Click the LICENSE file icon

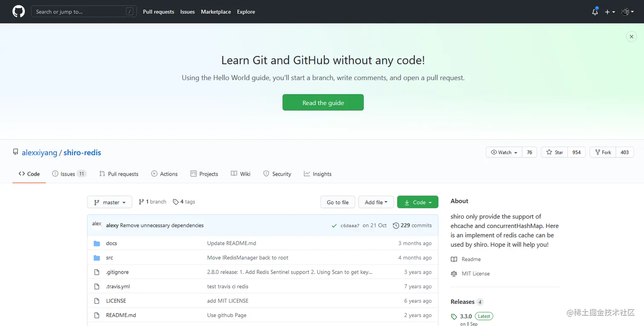[97, 301]
